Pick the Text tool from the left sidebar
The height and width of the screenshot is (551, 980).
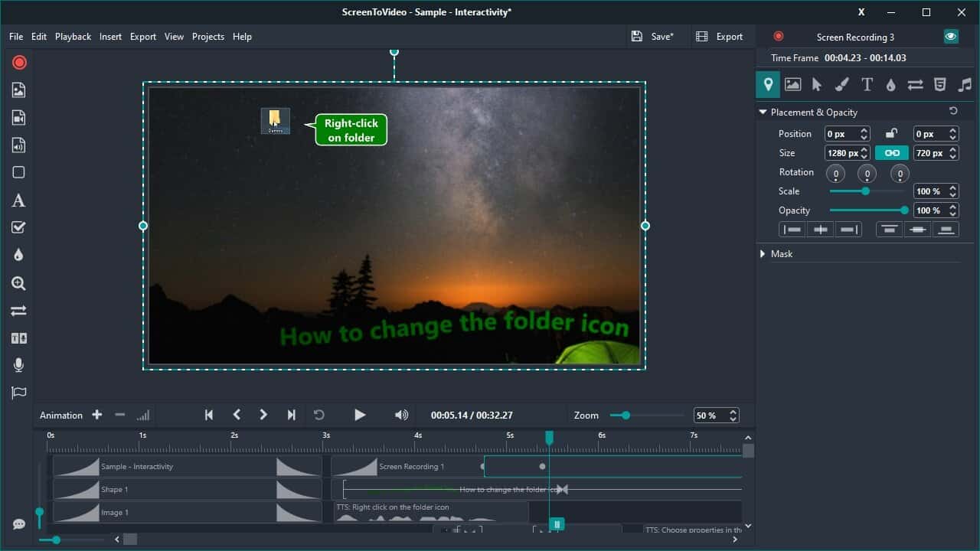(x=19, y=200)
